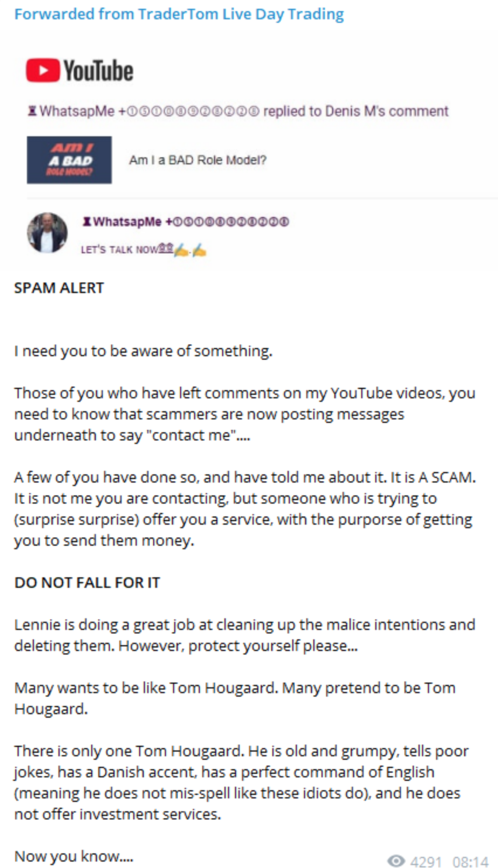Click the hourglass icon beside the bold commenter name

coord(87,222)
